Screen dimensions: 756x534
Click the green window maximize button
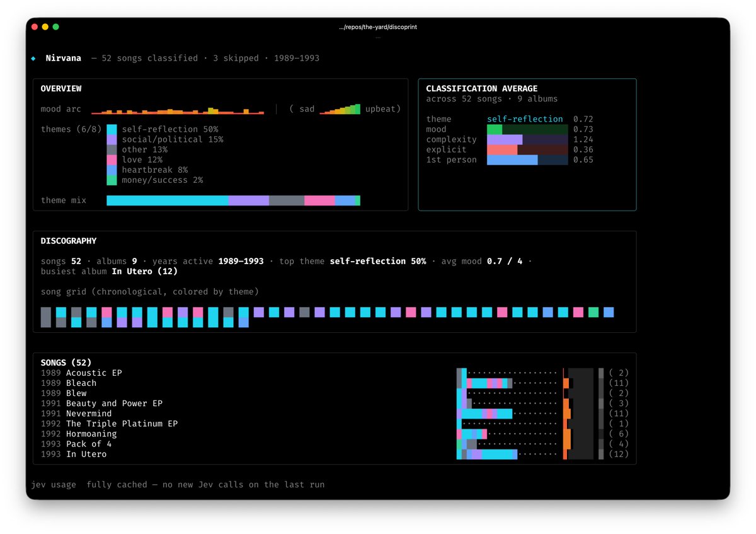tap(55, 27)
